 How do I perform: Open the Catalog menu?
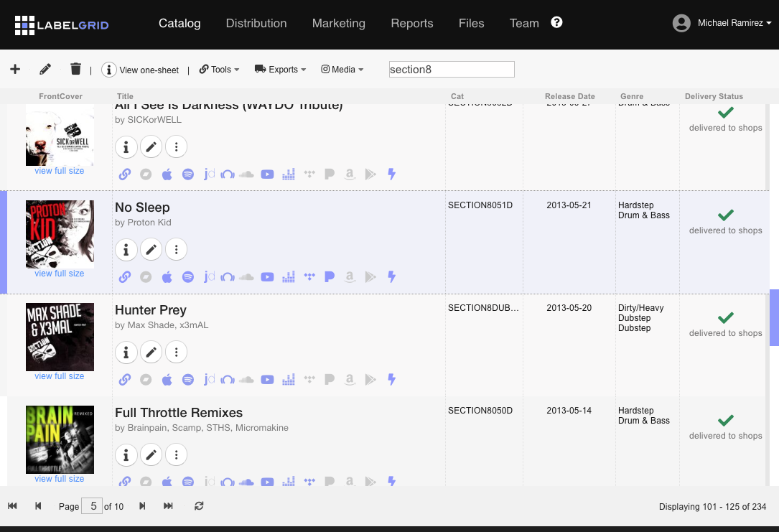point(179,24)
